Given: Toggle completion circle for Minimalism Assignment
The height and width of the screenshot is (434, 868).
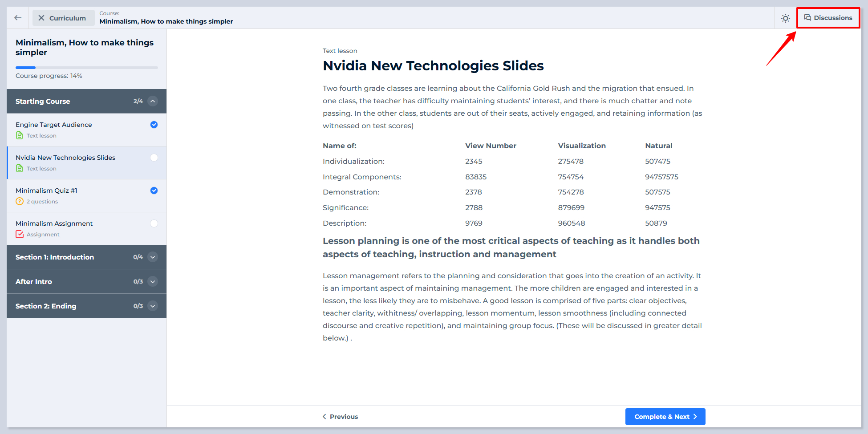Looking at the screenshot, I should (x=154, y=223).
